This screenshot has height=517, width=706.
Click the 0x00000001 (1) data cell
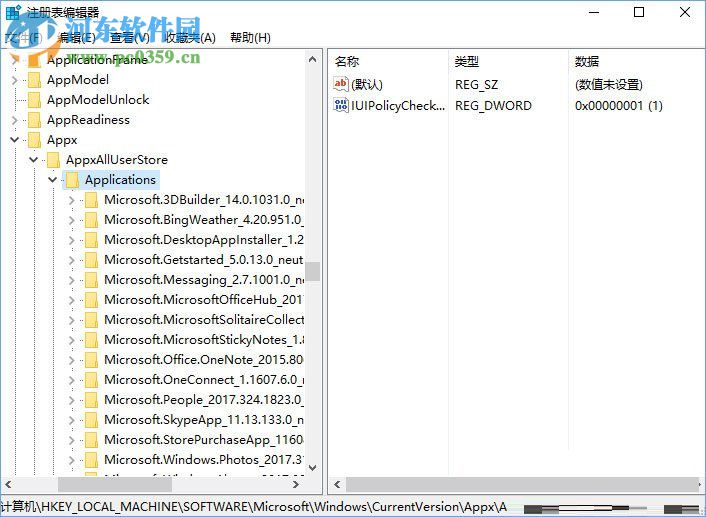click(619, 106)
